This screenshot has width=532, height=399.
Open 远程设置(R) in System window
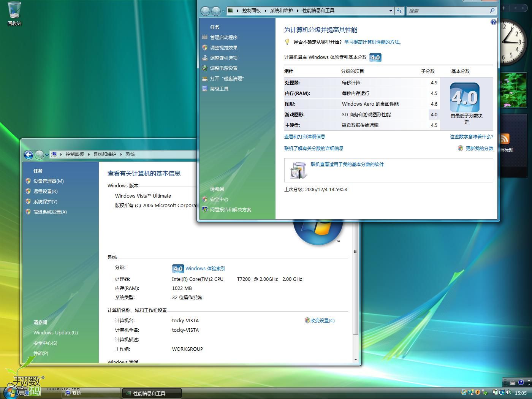46,191
